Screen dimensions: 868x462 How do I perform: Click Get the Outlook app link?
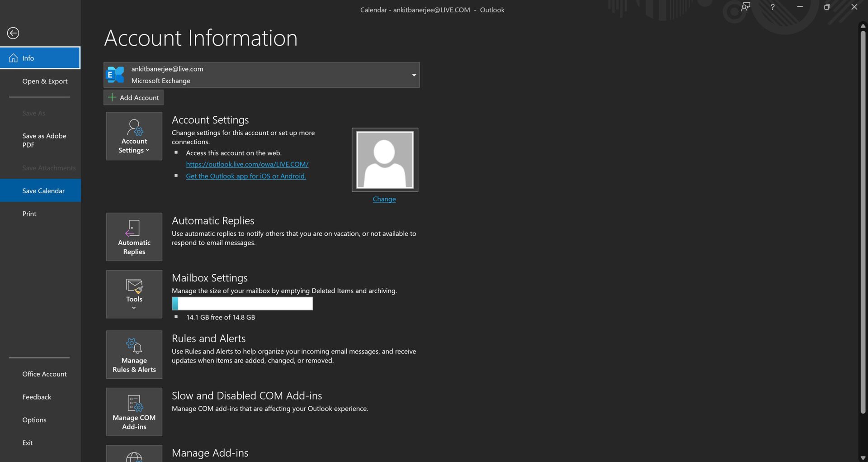pos(245,176)
